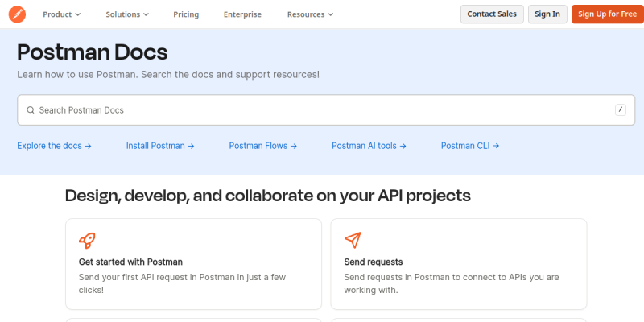Image resolution: width=644 pixels, height=322 pixels.
Task: Click the paper plane Send requests icon
Action: click(353, 240)
